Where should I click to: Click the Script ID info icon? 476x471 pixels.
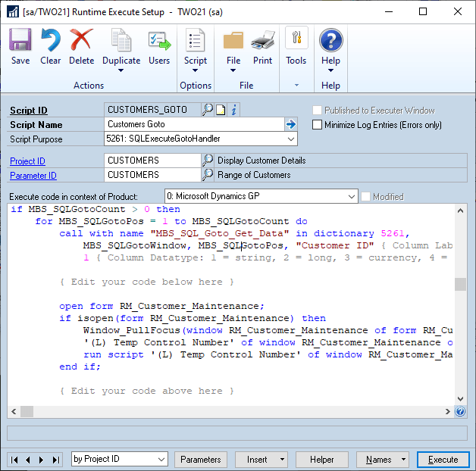(x=233, y=110)
